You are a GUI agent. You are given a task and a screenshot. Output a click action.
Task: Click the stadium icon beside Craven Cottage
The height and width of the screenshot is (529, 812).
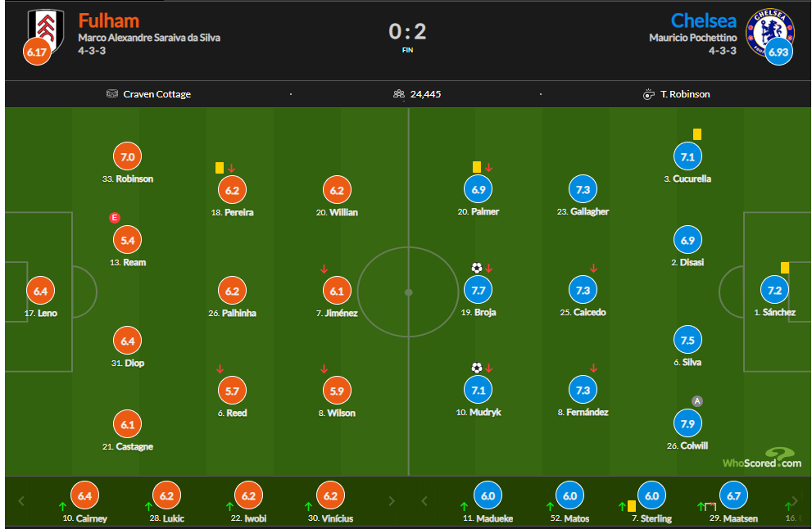pos(112,93)
